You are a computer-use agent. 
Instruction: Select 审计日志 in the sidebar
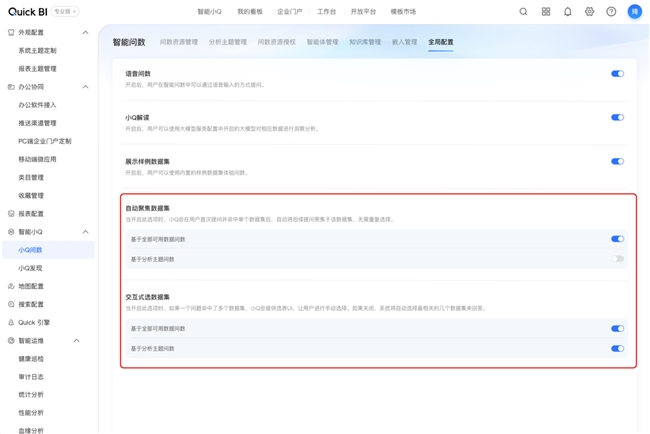point(31,377)
